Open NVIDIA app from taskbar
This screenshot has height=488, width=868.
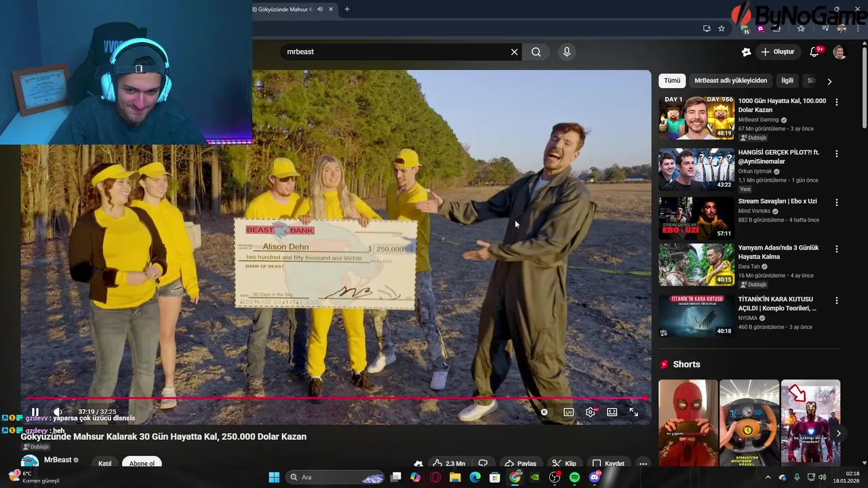[535, 477]
